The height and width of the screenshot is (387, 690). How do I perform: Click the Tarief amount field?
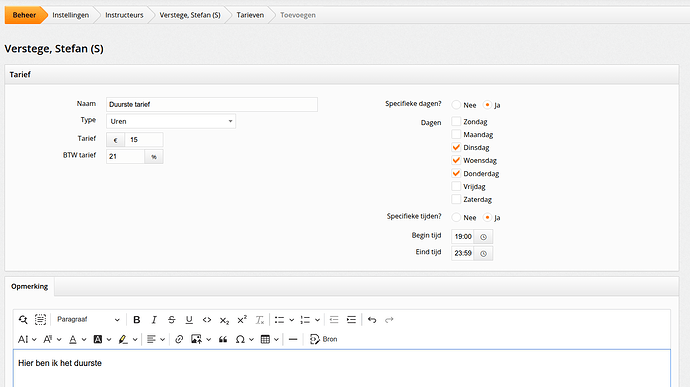coord(144,140)
